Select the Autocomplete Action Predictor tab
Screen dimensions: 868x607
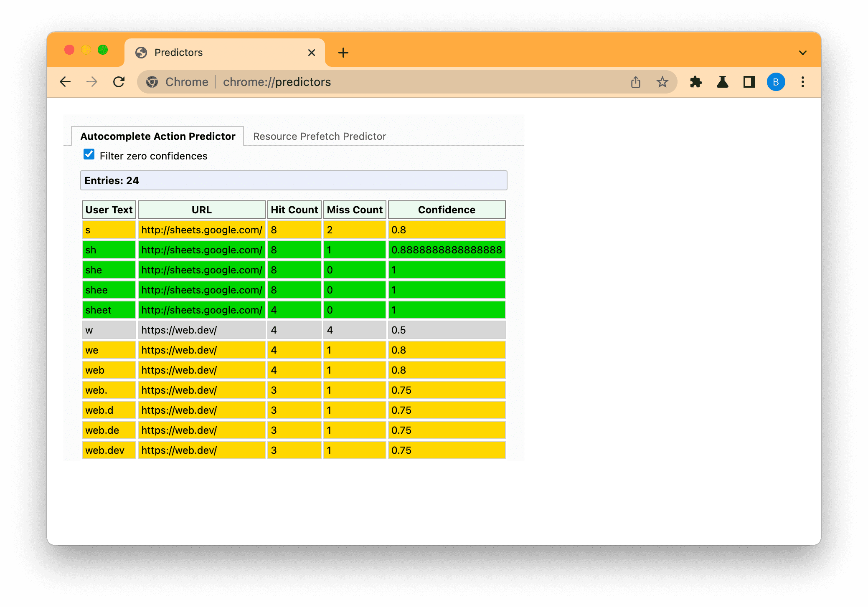click(x=157, y=137)
